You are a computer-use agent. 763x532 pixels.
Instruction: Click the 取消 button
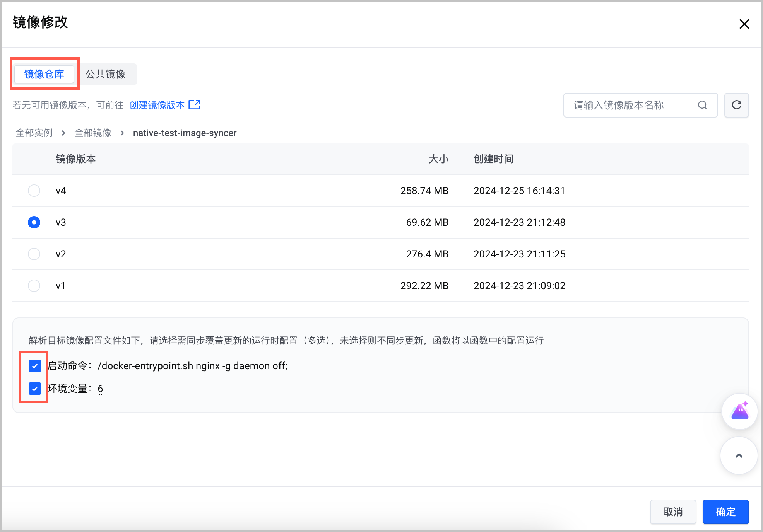coord(673,512)
